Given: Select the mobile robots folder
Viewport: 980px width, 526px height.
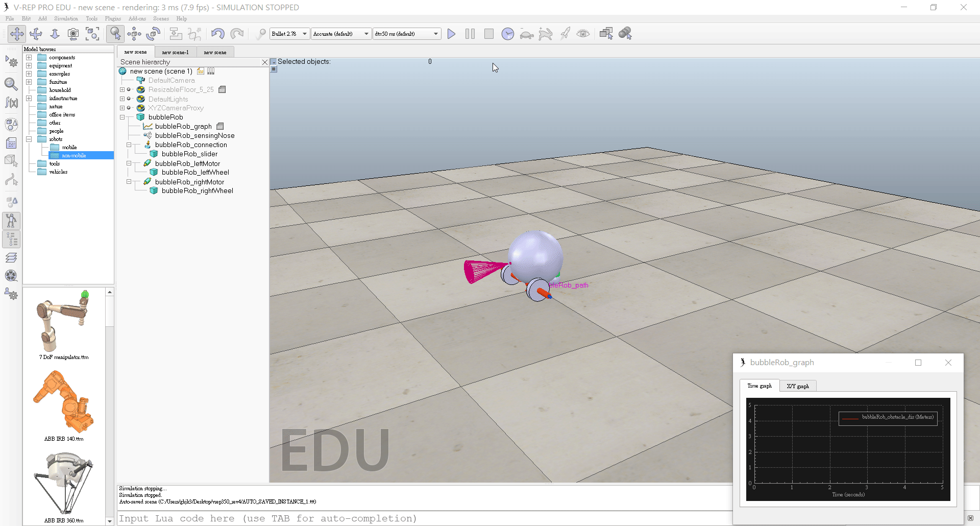Looking at the screenshot, I should 69,148.
